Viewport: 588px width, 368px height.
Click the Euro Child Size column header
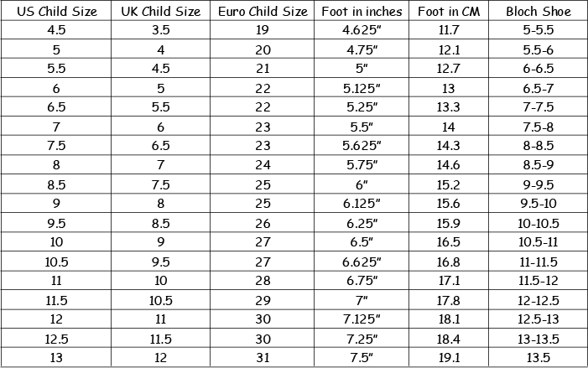pyautogui.click(x=262, y=11)
